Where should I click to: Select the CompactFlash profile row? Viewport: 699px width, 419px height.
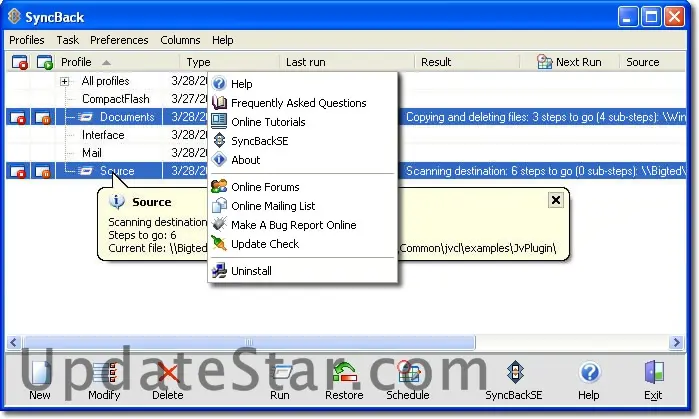pos(115,99)
